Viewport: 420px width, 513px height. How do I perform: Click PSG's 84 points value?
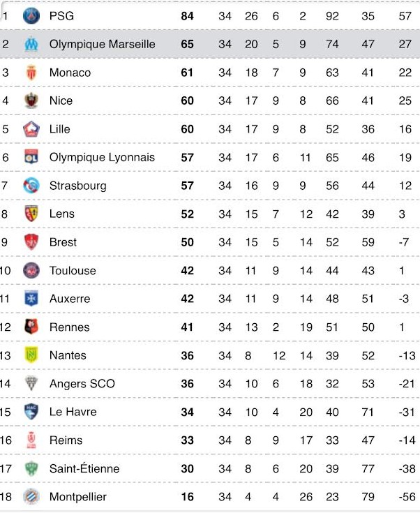coord(187,15)
